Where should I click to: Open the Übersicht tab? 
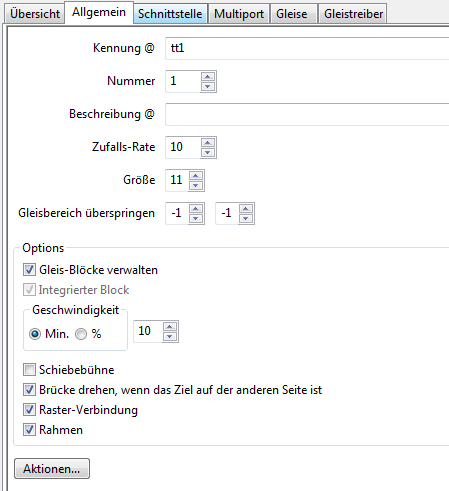pos(35,14)
